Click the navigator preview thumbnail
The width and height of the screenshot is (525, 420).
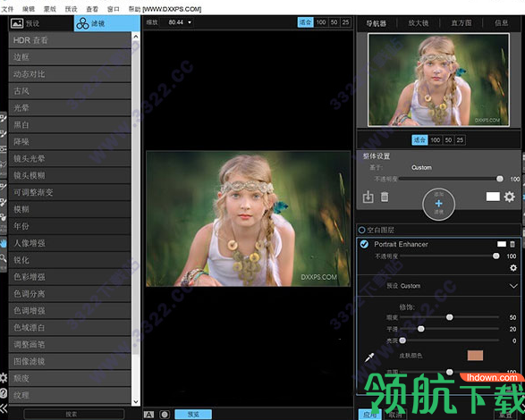(x=438, y=80)
